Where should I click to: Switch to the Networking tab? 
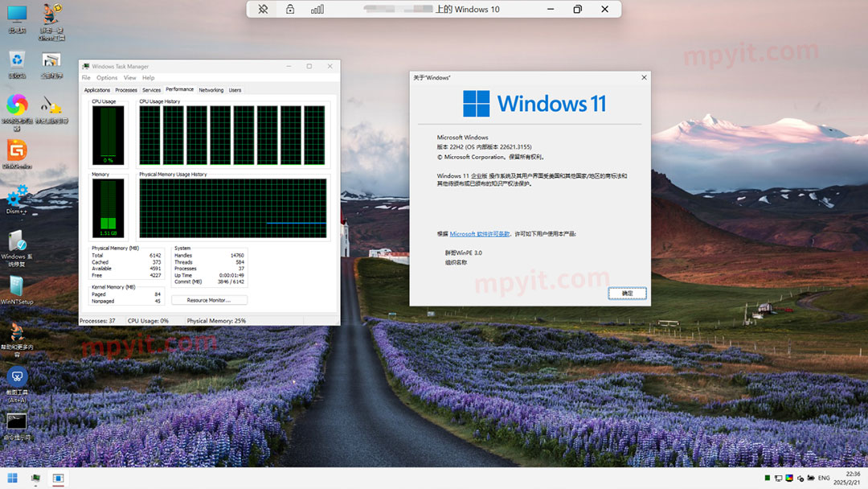211,90
